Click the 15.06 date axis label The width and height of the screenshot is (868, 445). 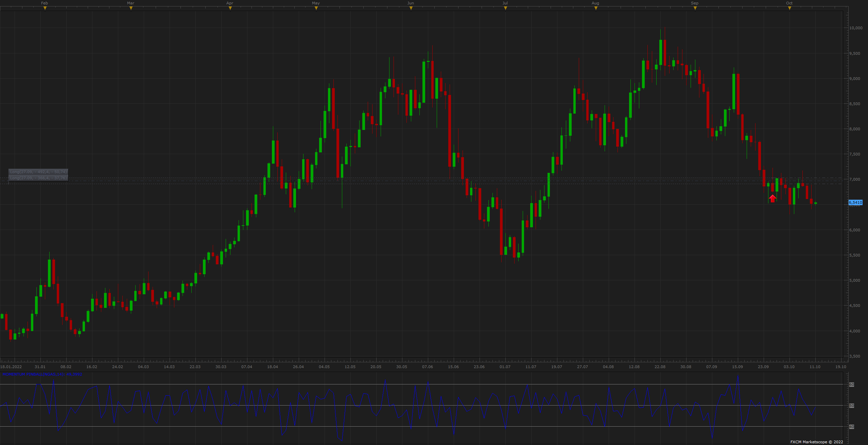coord(453,367)
